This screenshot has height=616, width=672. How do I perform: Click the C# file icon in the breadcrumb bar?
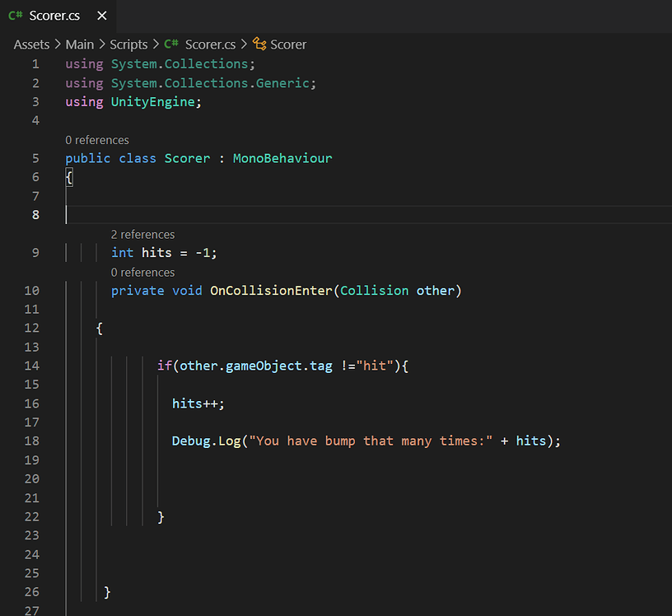coord(170,44)
